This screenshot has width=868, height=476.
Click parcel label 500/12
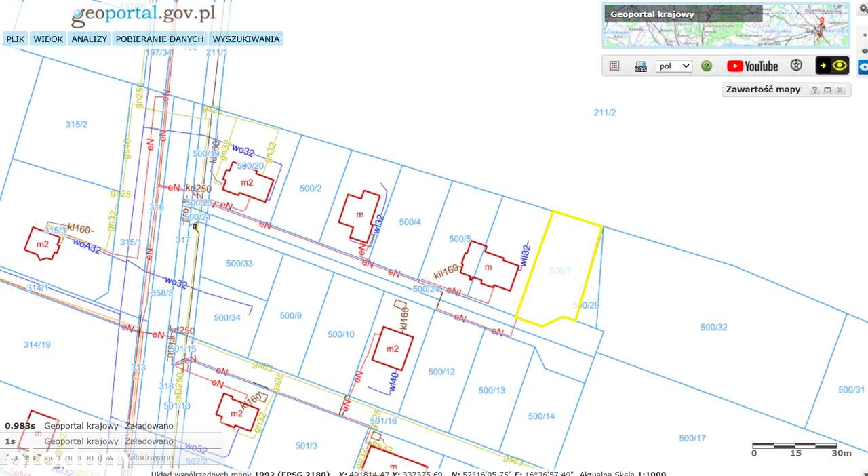pos(441,372)
